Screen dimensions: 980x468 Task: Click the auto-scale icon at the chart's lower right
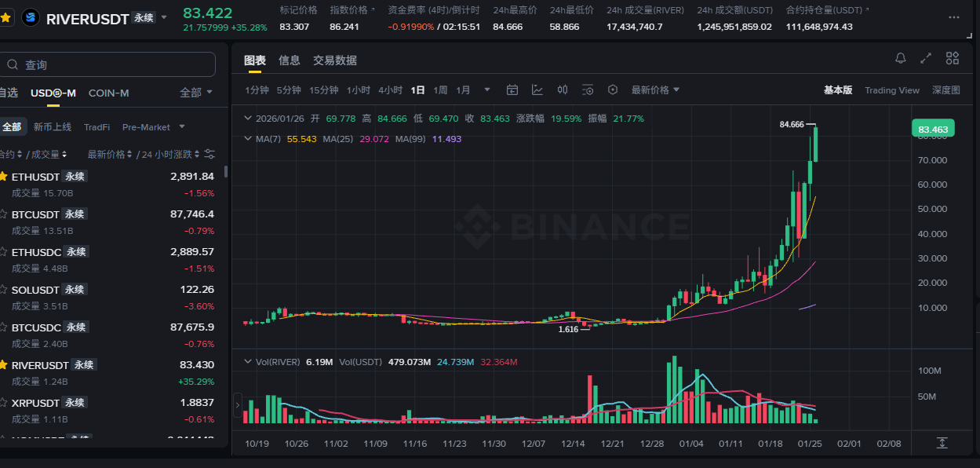(x=942, y=443)
